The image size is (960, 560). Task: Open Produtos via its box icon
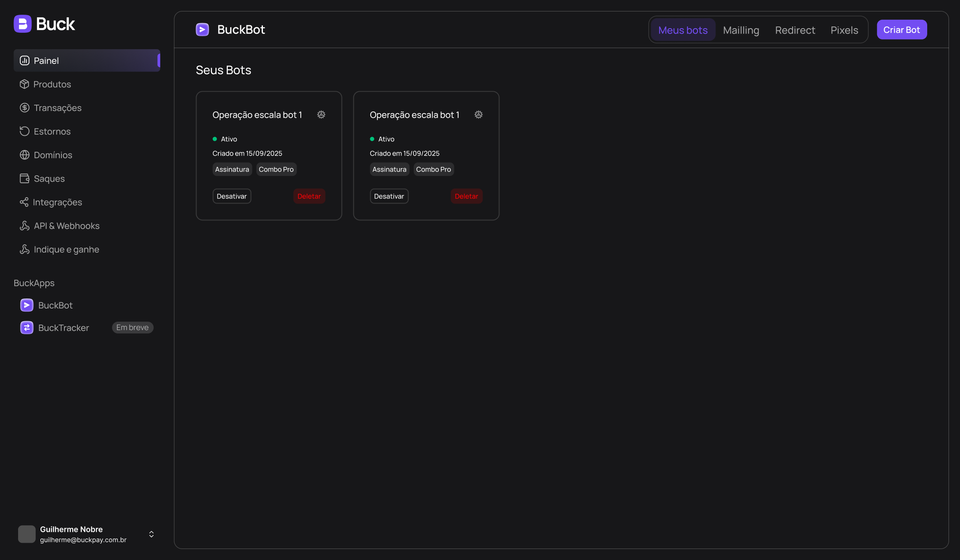coord(24,84)
